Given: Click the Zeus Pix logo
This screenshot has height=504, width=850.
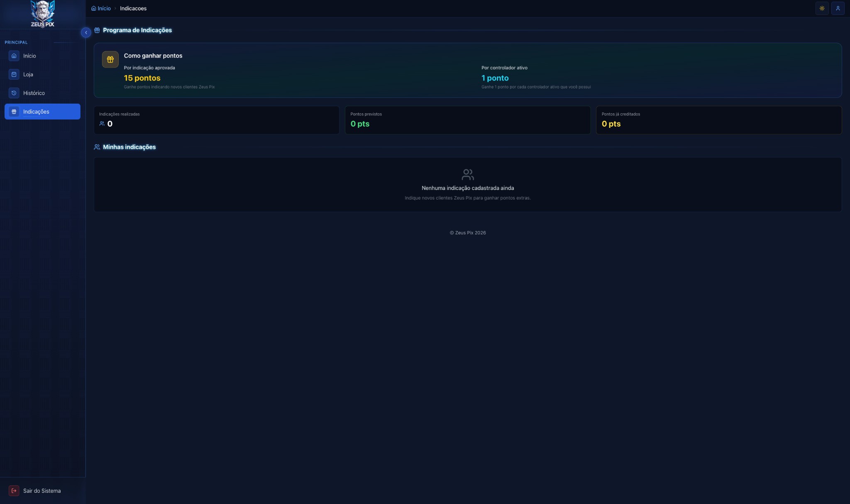Looking at the screenshot, I should coord(42,14).
